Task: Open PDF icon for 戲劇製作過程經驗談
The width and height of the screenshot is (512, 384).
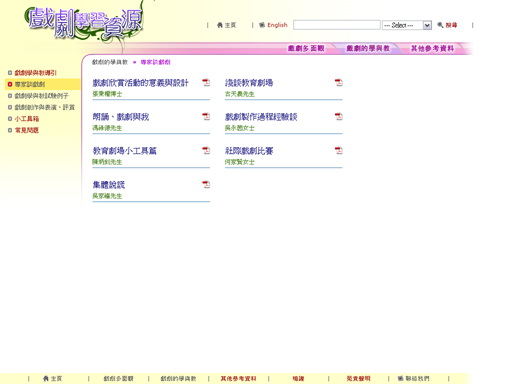Action: (x=339, y=116)
